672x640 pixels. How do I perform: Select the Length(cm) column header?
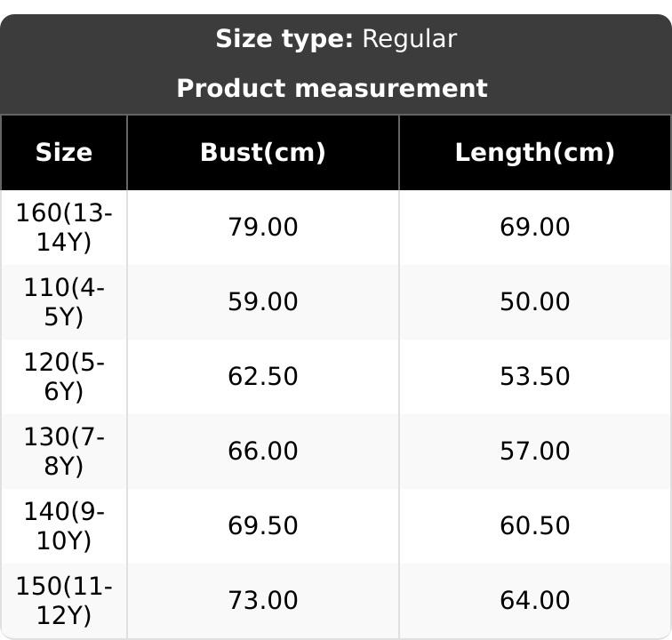click(x=534, y=153)
